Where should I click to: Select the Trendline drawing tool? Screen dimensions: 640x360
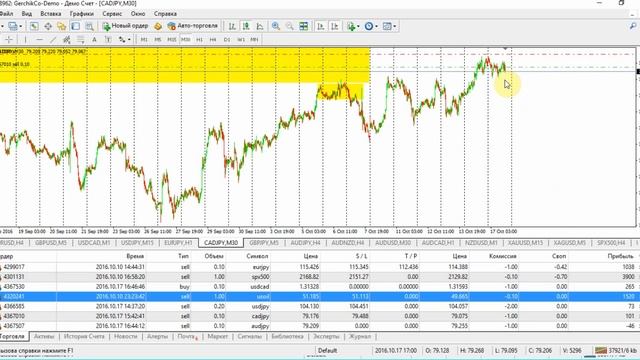53,40
